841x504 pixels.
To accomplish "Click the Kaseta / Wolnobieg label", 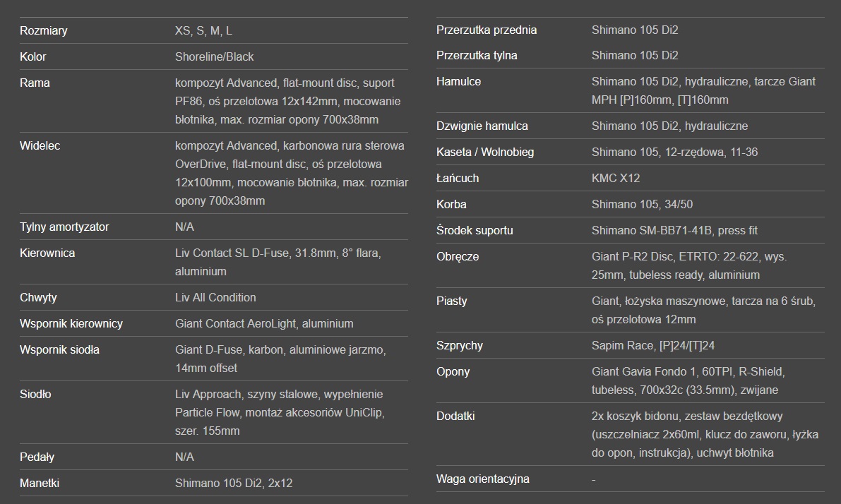I will click(485, 152).
